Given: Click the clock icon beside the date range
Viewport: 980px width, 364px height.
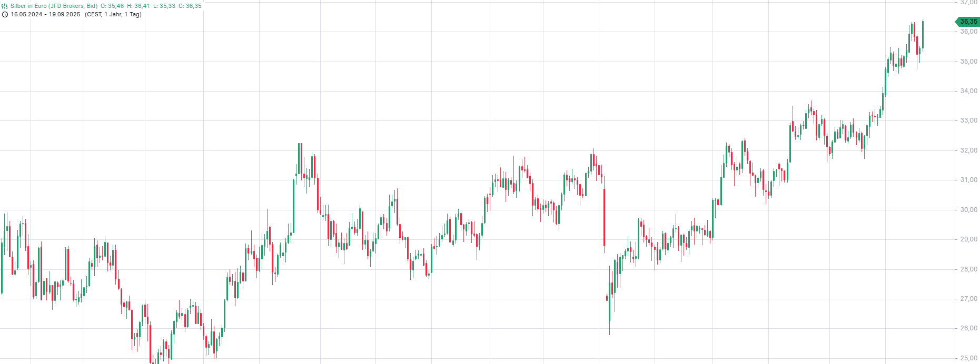Looking at the screenshot, I should pos(5,14).
